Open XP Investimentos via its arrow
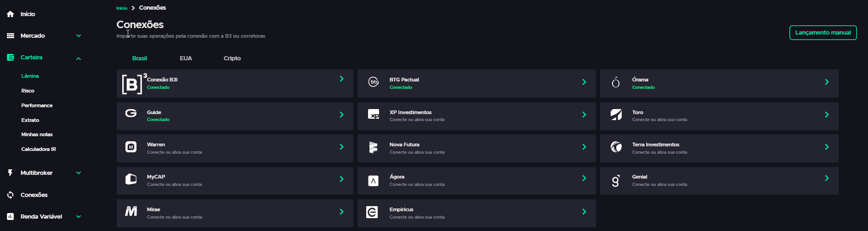This screenshot has width=868, height=231. click(x=584, y=115)
